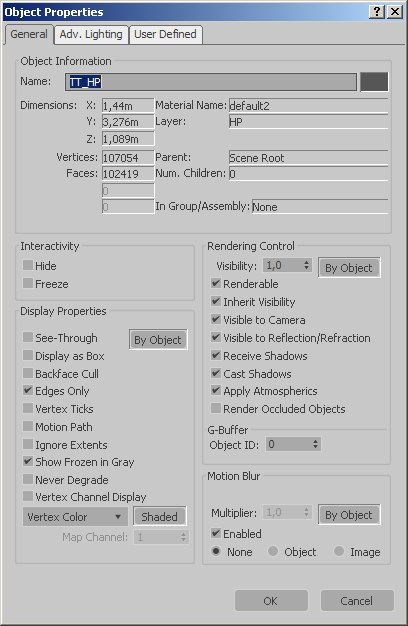Click the Cancel button
The height and width of the screenshot is (626, 408).
[357, 600]
